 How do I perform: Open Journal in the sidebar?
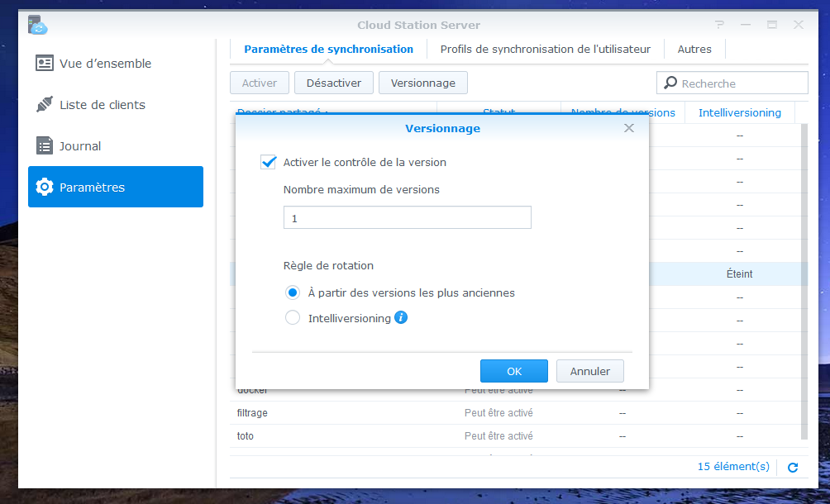point(116,146)
